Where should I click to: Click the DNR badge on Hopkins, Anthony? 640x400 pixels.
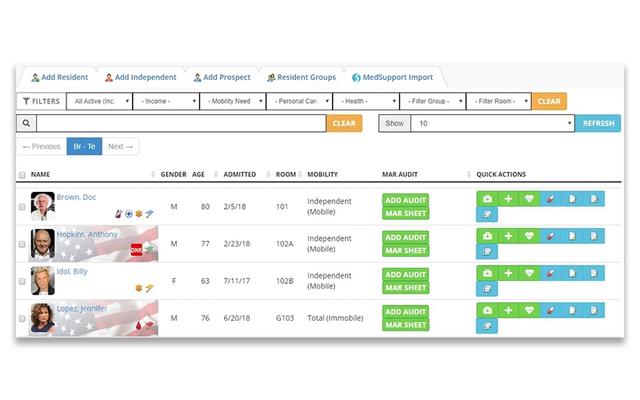point(136,250)
